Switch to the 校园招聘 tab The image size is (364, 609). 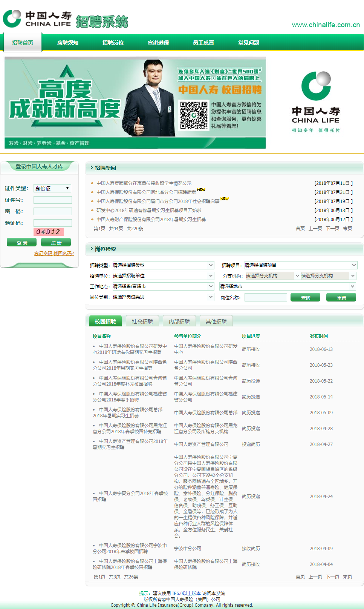tap(106, 321)
